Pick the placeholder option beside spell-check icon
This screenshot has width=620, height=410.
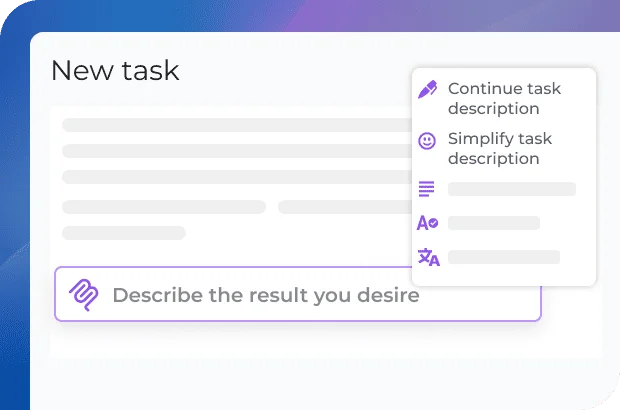point(493,223)
